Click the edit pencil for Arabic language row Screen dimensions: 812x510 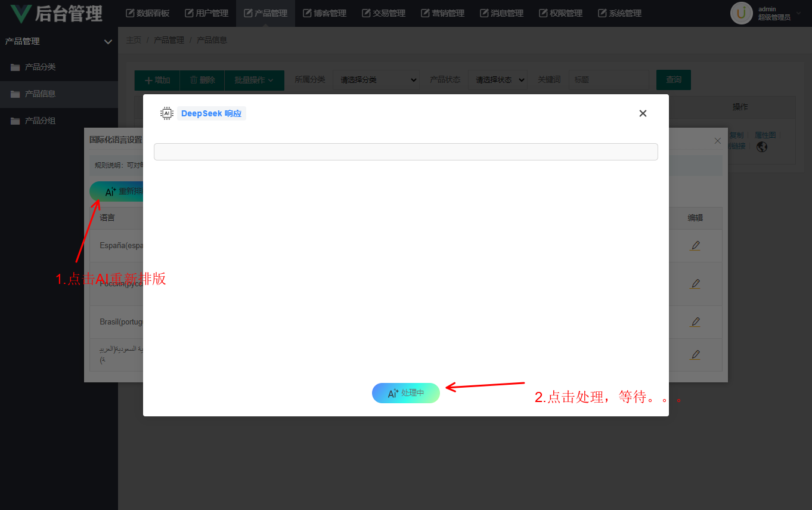695,355
